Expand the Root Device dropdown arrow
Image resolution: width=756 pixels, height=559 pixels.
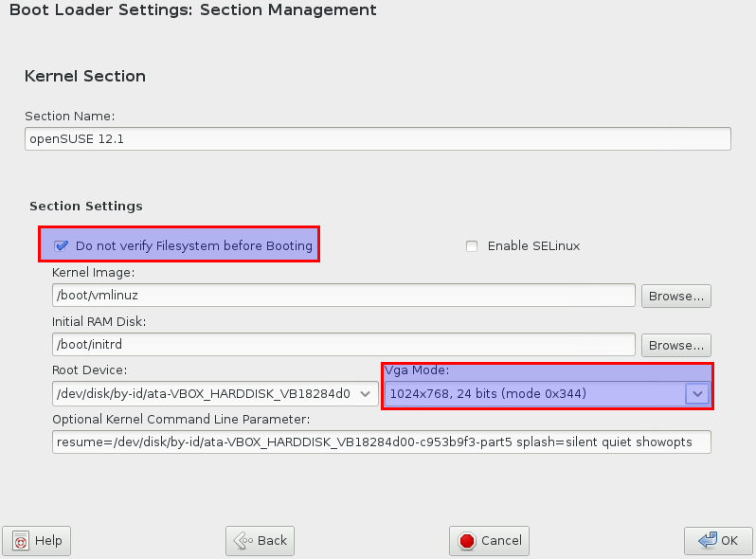click(367, 392)
